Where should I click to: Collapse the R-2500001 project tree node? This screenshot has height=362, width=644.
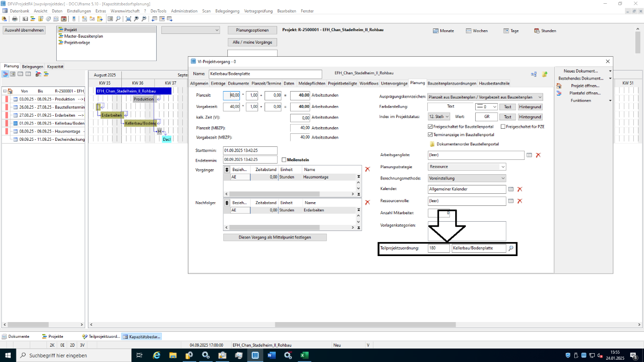pos(5,91)
